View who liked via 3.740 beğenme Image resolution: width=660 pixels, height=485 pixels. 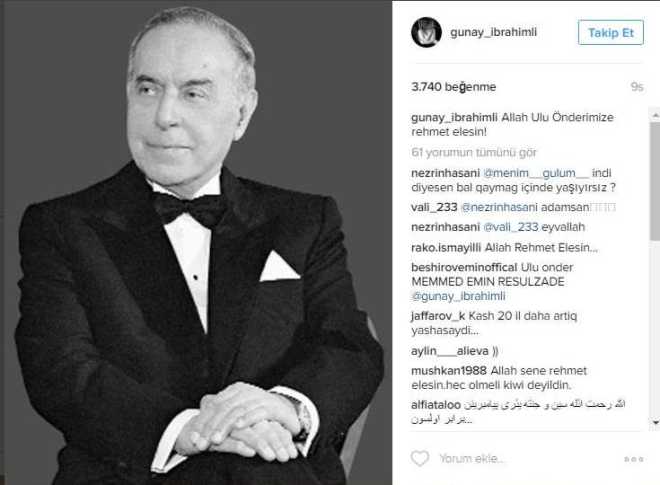click(x=454, y=87)
